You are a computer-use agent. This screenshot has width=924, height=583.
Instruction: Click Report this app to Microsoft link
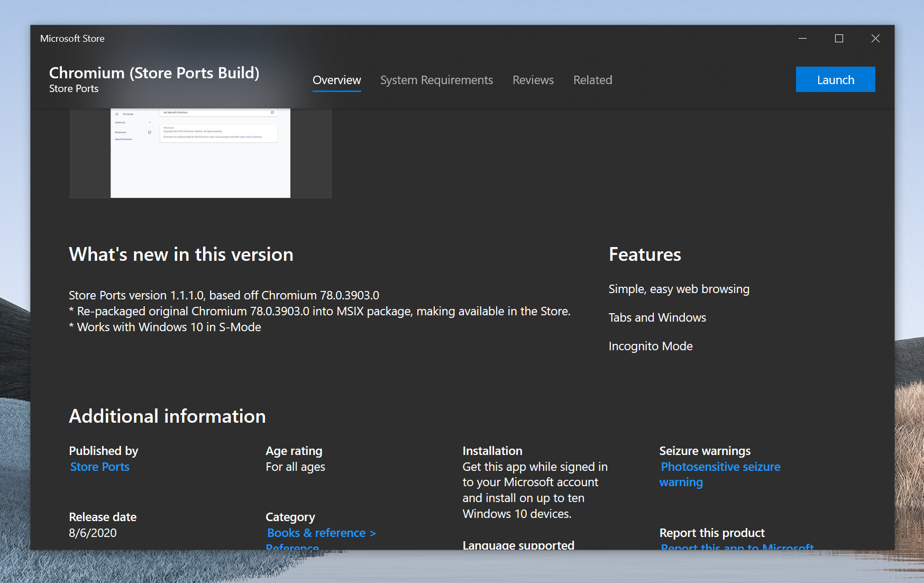(x=737, y=546)
